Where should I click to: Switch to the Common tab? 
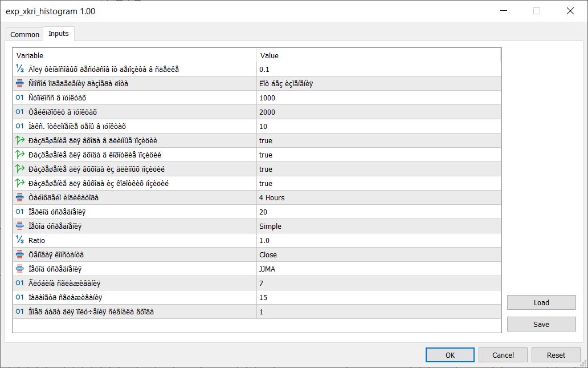(25, 34)
